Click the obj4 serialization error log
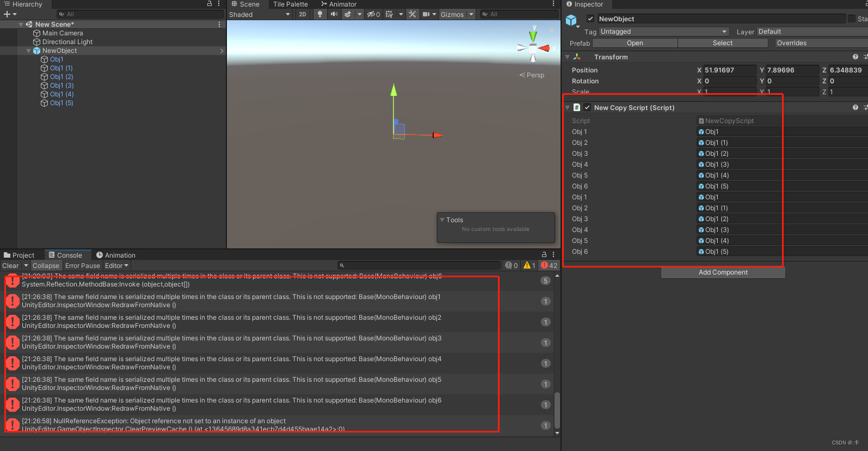868x451 pixels. 278,363
